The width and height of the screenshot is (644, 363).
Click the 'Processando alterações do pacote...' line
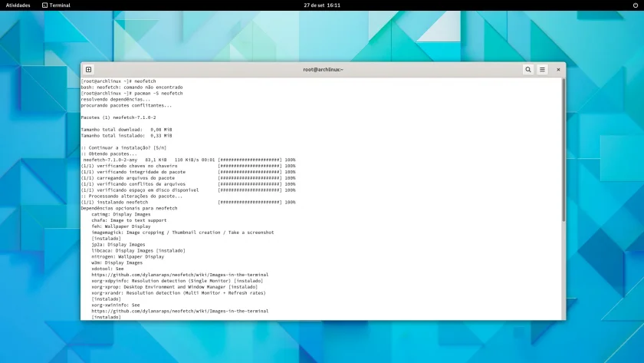132,196
